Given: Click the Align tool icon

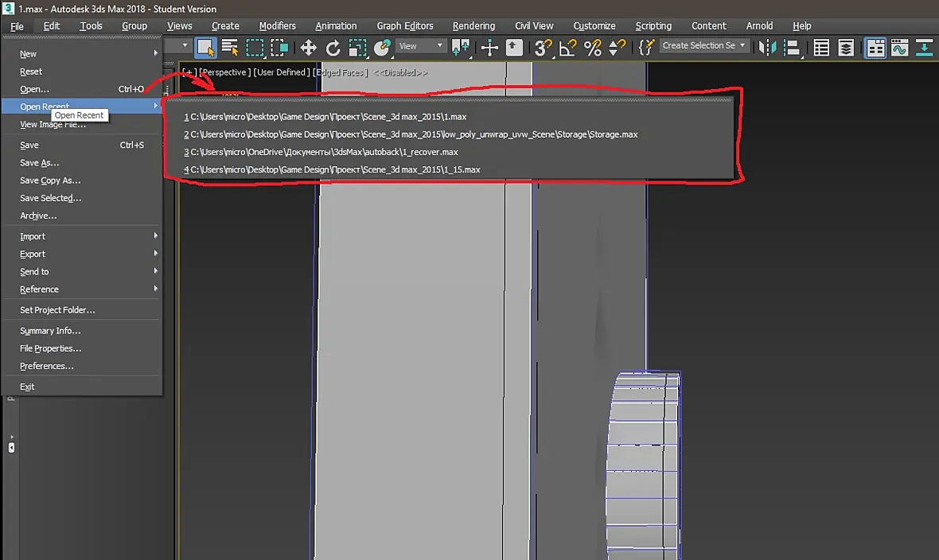Looking at the screenshot, I should pyautogui.click(x=792, y=47).
